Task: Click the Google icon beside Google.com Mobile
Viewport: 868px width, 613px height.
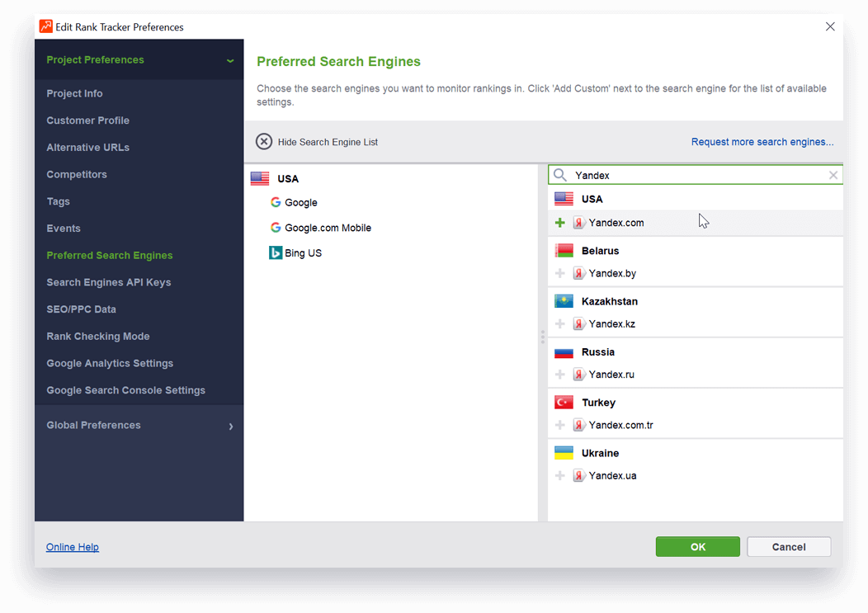Action: (275, 228)
